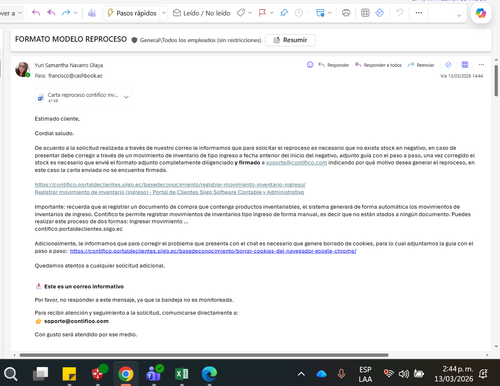This screenshot has height=386, width=500.
Task: Click the soporte@contifico.com link in the body
Action: coord(296,163)
